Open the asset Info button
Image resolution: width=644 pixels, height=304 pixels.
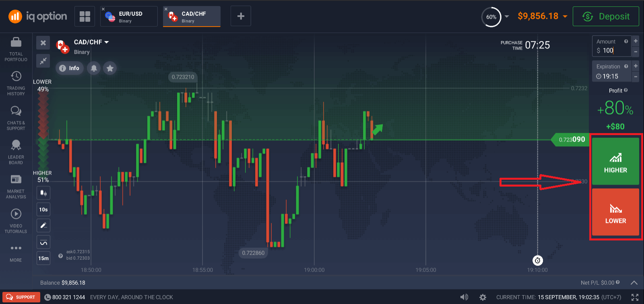pos(70,68)
